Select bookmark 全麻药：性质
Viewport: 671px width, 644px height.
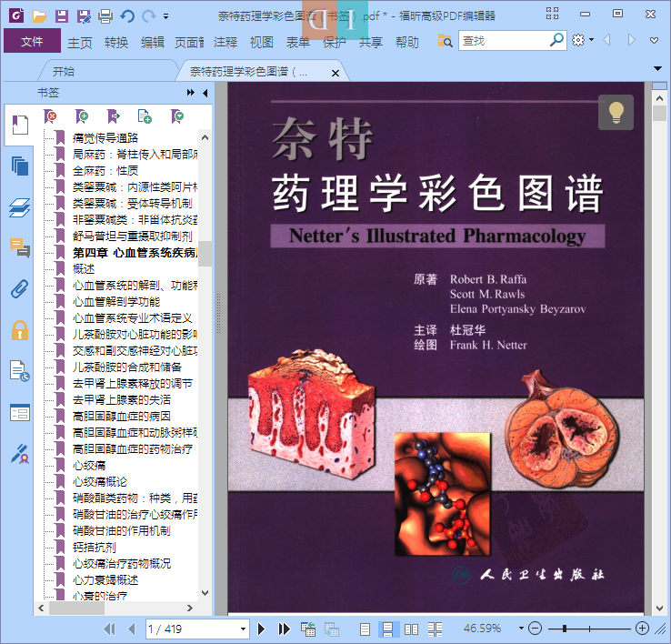coord(105,171)
